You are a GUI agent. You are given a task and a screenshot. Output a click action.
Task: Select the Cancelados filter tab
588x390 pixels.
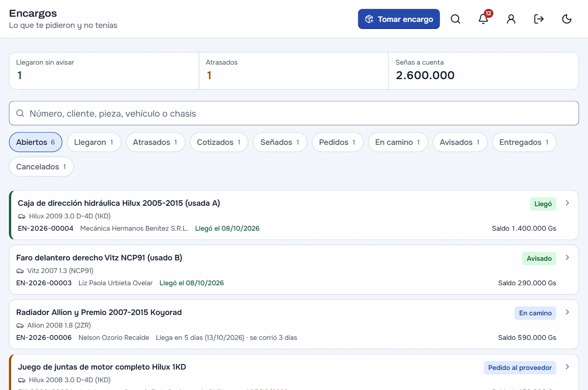41,167
